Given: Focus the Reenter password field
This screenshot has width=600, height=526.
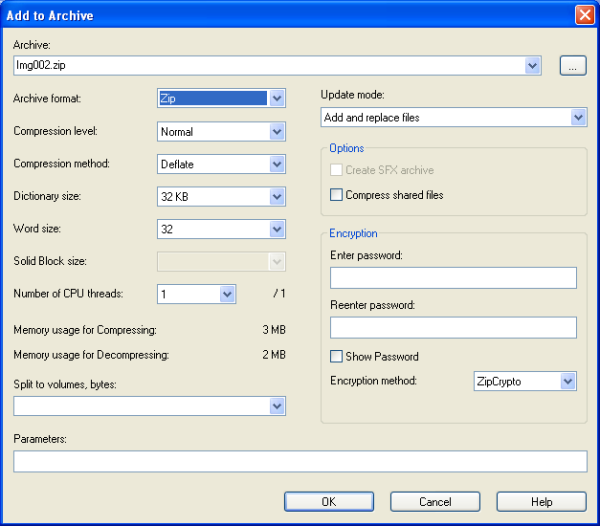Looking at the screenshot, I should pos(453,328).
